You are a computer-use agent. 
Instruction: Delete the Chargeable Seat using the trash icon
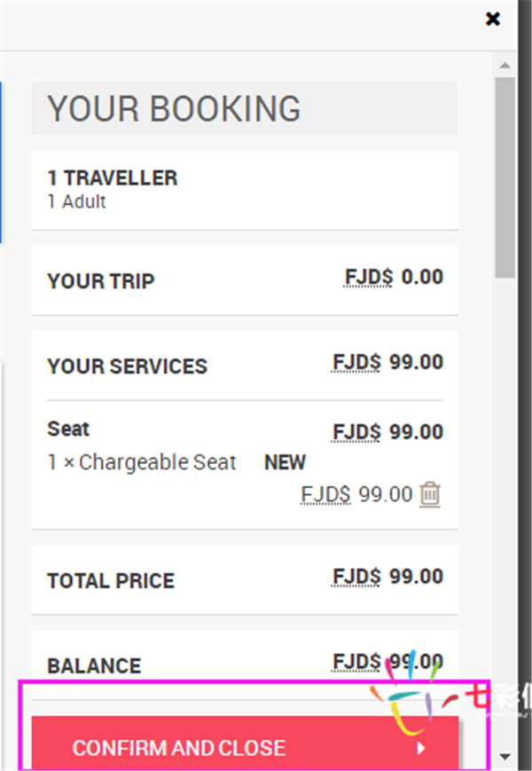(x=430, y=494)
